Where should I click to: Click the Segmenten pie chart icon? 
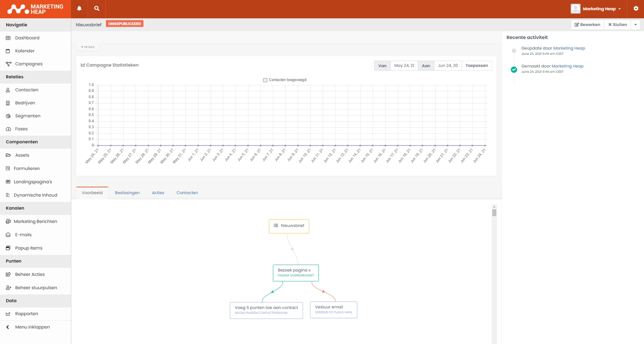tap(8, 116)
